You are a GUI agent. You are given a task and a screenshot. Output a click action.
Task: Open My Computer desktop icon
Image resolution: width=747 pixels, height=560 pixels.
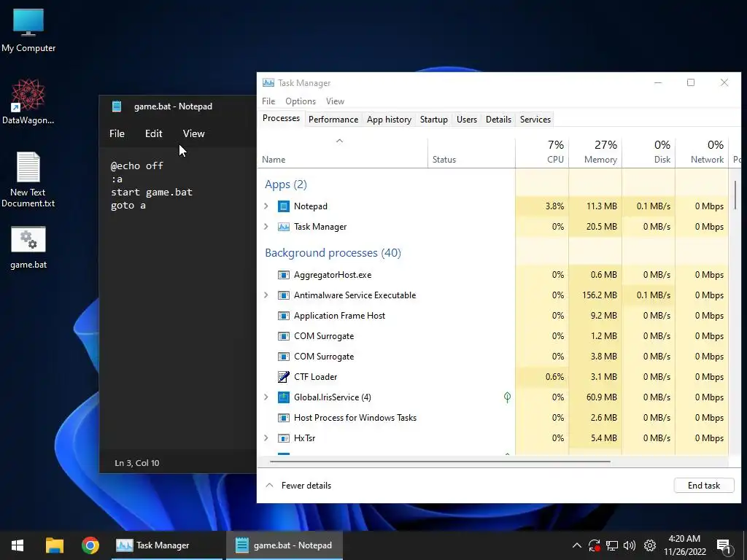pyautogui.click(x=28, y=30)
